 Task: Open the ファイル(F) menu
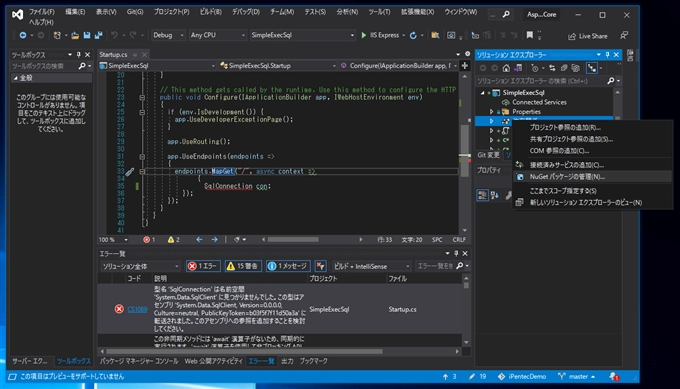pyautogui.click(x=42, y=12)
